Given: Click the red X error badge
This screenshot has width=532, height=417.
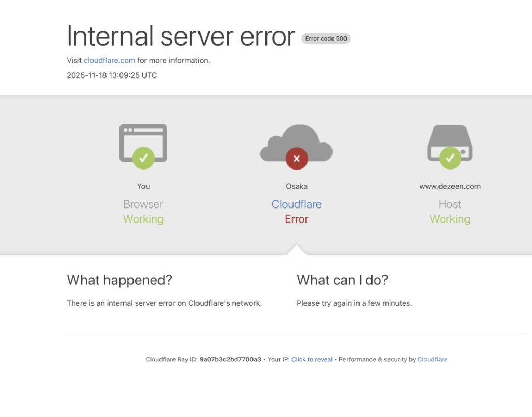Looking at the screenshot, I should click(297, 158).
